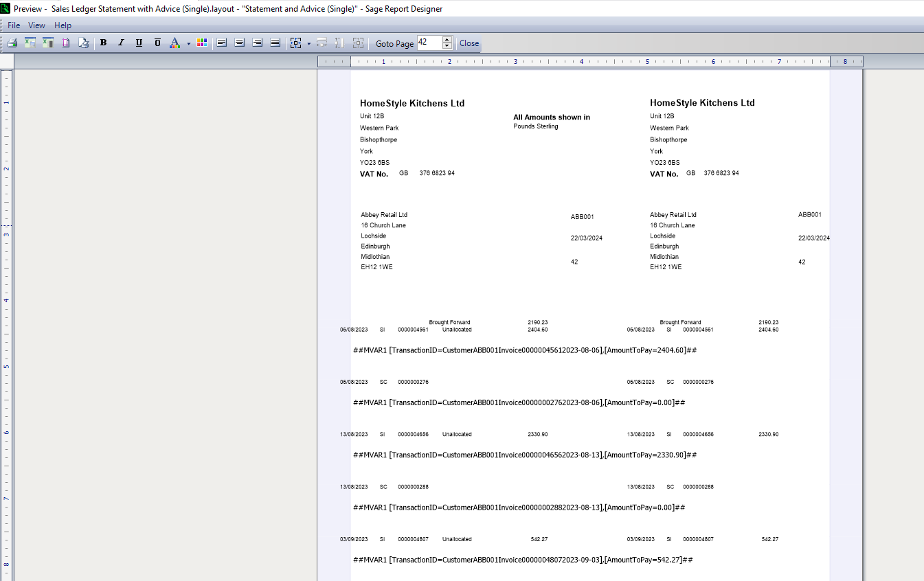Viewport: 924px width, 581px height.
Task: Click the greyed vertical sizing icon
Action: point(339,43)
